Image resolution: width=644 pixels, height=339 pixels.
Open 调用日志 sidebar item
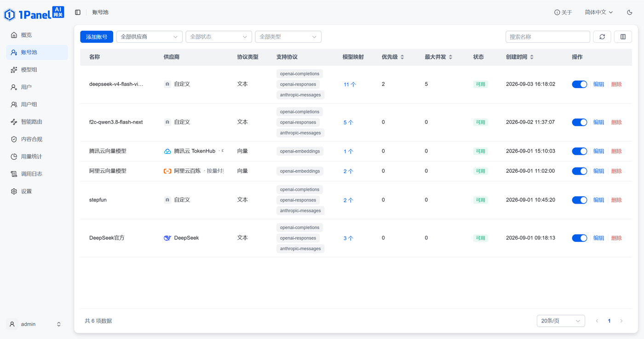(37, 174)
